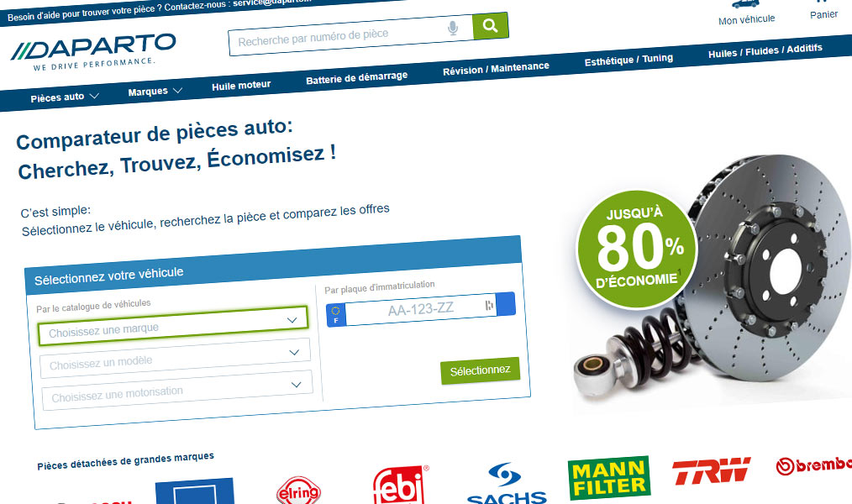This screenshot has height=504, width=852.
Task: Select the febi brand logo
Action: [x=400, y=485]
